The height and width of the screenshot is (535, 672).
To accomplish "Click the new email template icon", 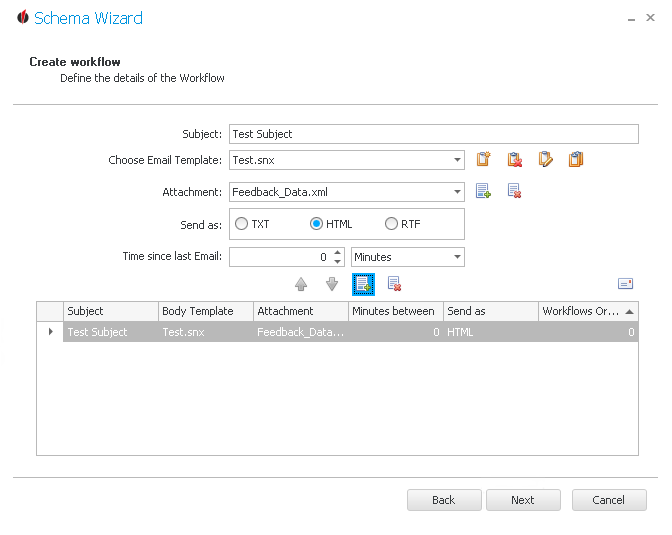I will (x=483, y=159).
